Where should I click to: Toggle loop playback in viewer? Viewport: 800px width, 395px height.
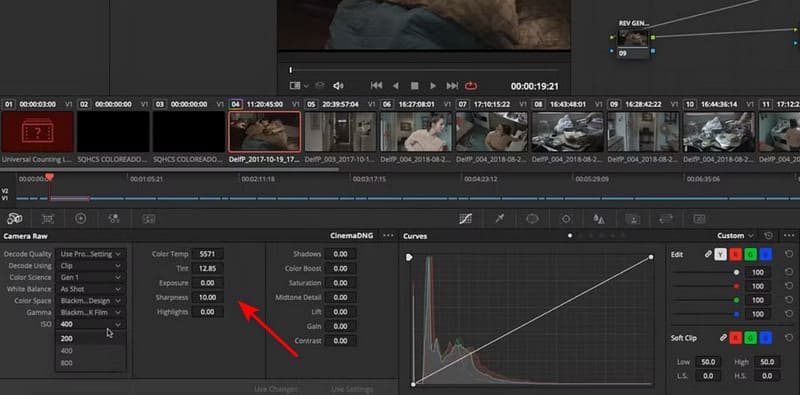tap(471, 86)
